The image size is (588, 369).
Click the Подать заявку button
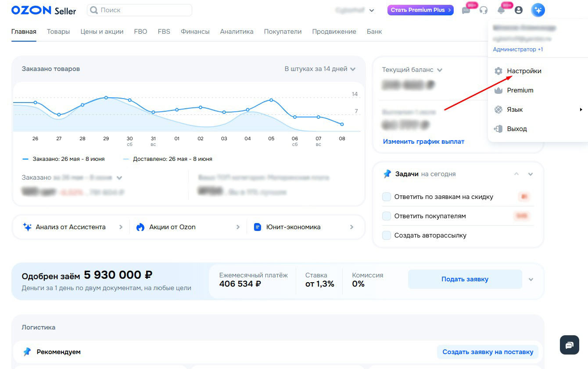tap(465, 279)
